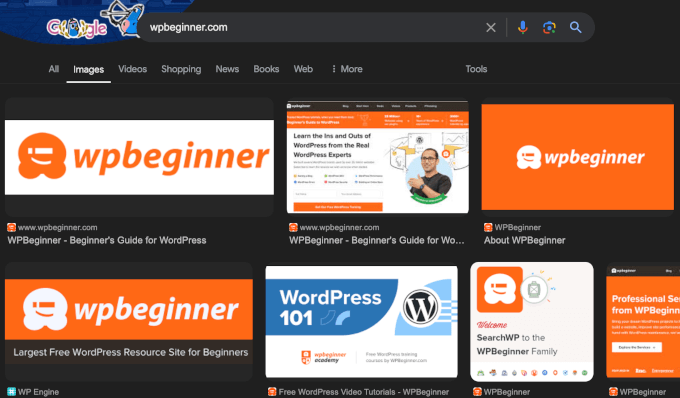Click the WPBeginner favicon above About WPBeginner

coord(488,227)
